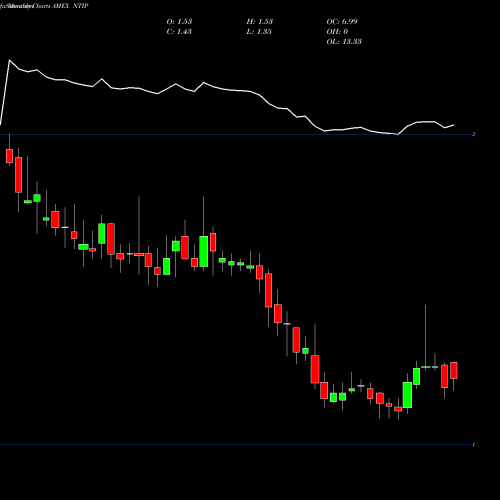500x500 pixels.
Task: Click the close value "C: 1.43"
Action: click(179, 32)
